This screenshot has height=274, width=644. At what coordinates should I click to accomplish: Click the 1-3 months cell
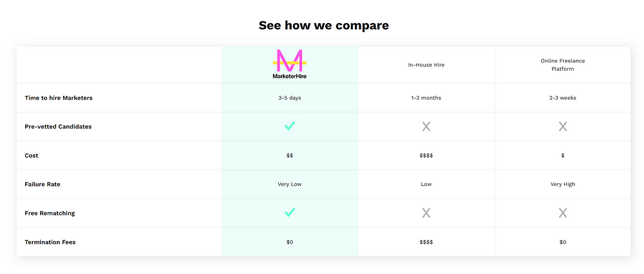(426, 98)
